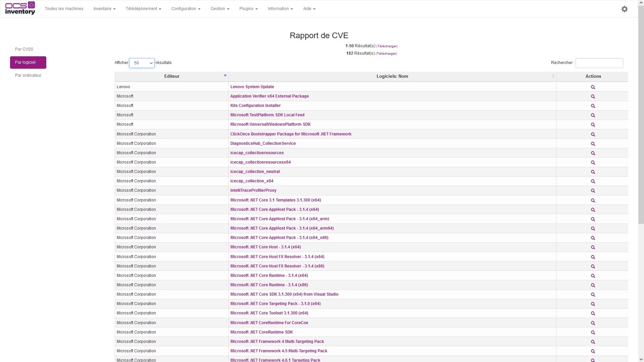Click magnifier for Microsoft UniversalWindowsPlatform SDK
The image size is (644, 362).
point(593,125)
